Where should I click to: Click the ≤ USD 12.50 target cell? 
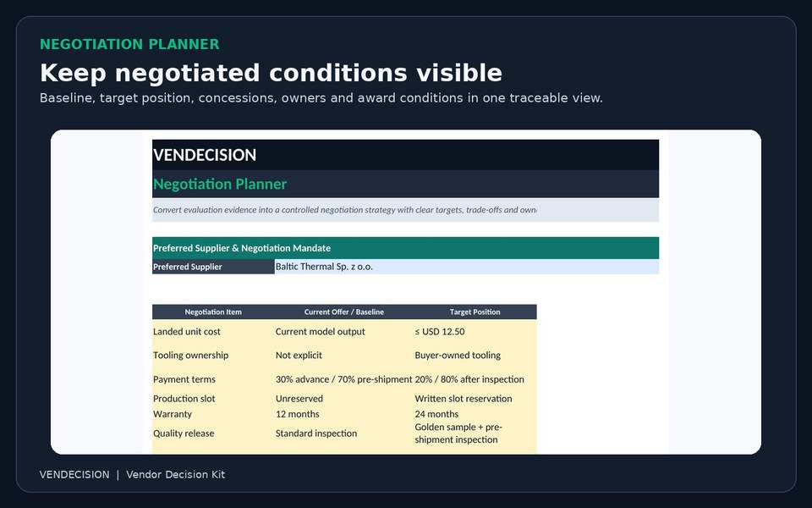pyautogui.click(x=475, y=331)
